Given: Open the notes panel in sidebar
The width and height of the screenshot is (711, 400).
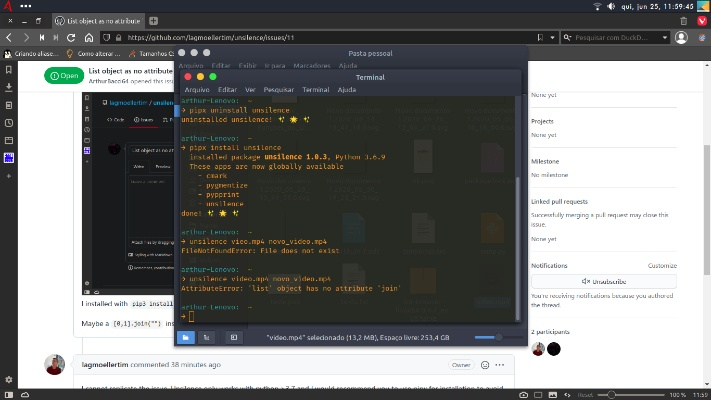Looking at the screenshot, I should (9, 104).
